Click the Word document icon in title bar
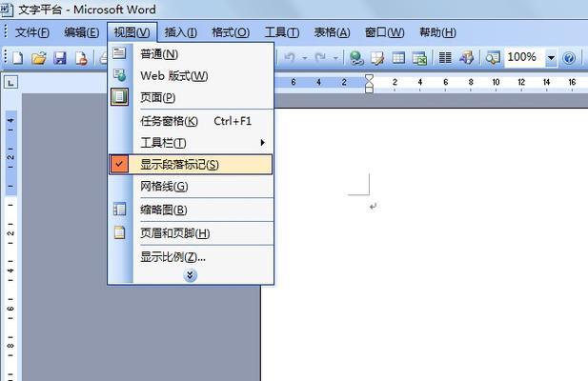The height and width of the screenshot is (381, 588). tap(7, 9)
